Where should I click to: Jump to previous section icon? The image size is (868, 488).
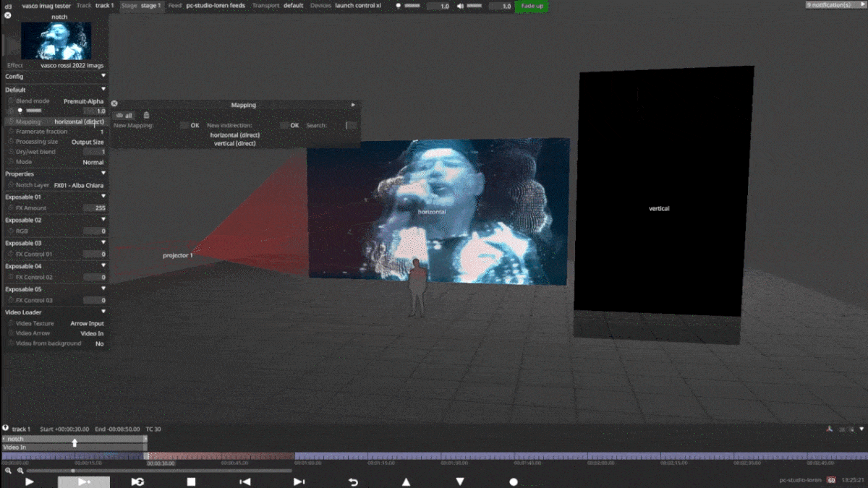(245, 481)
